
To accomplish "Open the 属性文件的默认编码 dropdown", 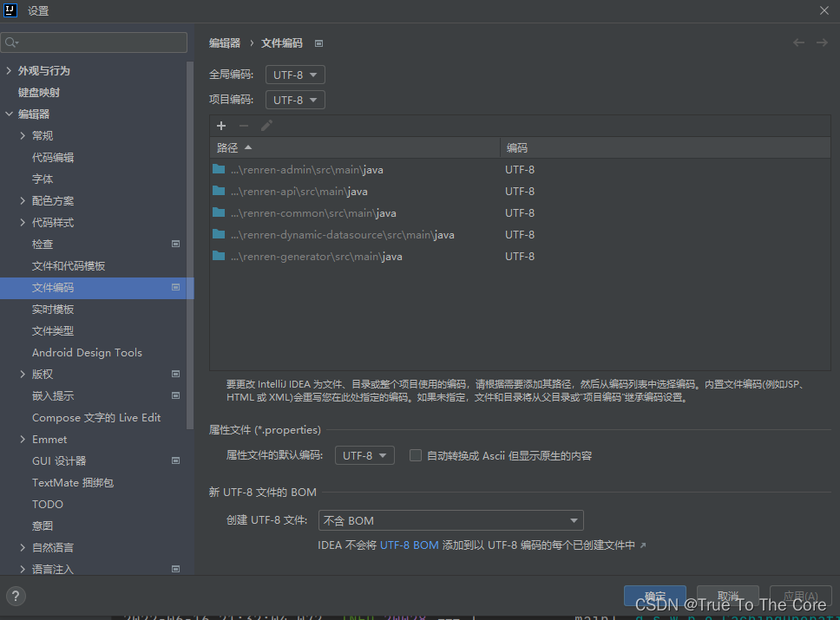I will click(x=364, y=455).
